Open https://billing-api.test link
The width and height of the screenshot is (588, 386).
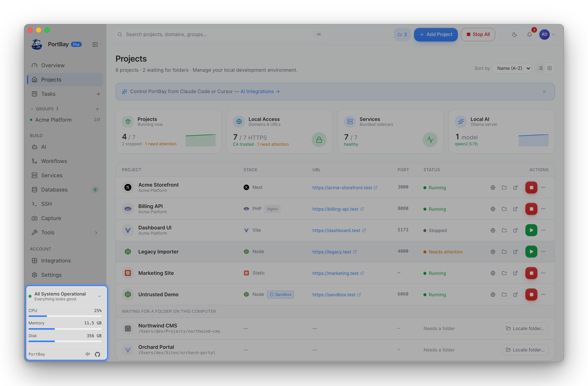click(338, 209)
